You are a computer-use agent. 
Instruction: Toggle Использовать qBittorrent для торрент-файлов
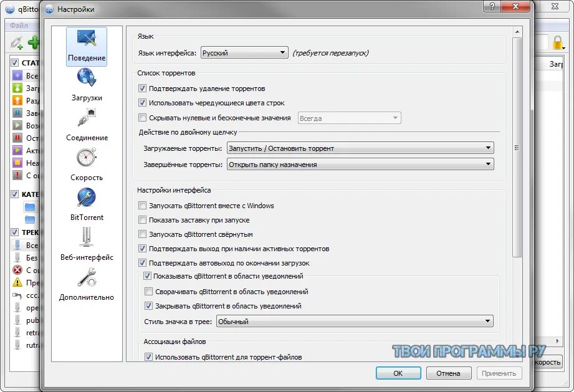point(148,356)
